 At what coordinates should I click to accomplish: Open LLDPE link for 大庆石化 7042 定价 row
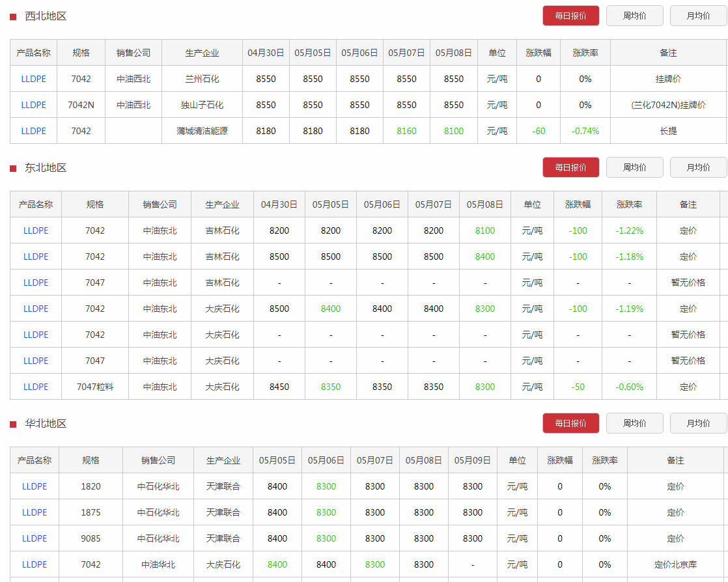(x=36, y=309)
